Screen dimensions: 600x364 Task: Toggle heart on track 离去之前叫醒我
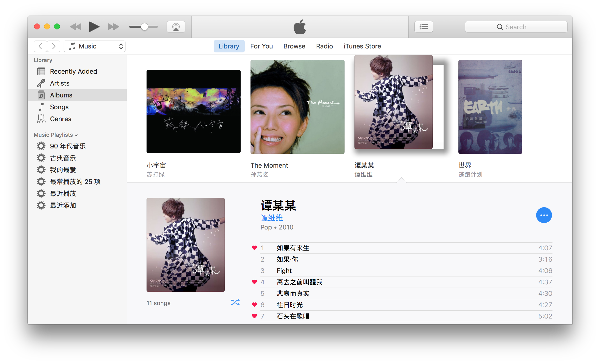[x=254, y=282]
